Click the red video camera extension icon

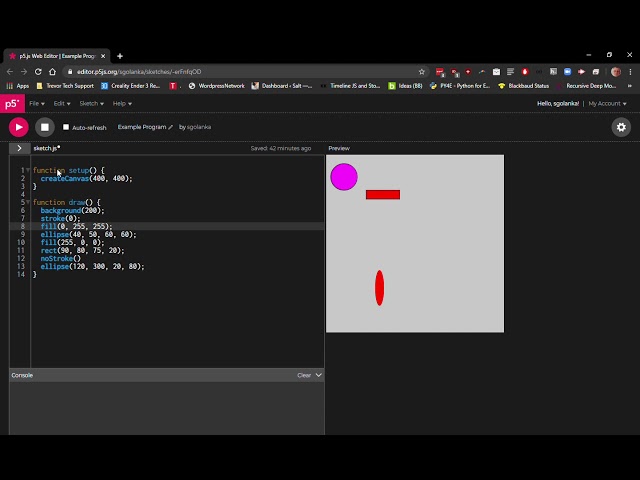point(581,72)
